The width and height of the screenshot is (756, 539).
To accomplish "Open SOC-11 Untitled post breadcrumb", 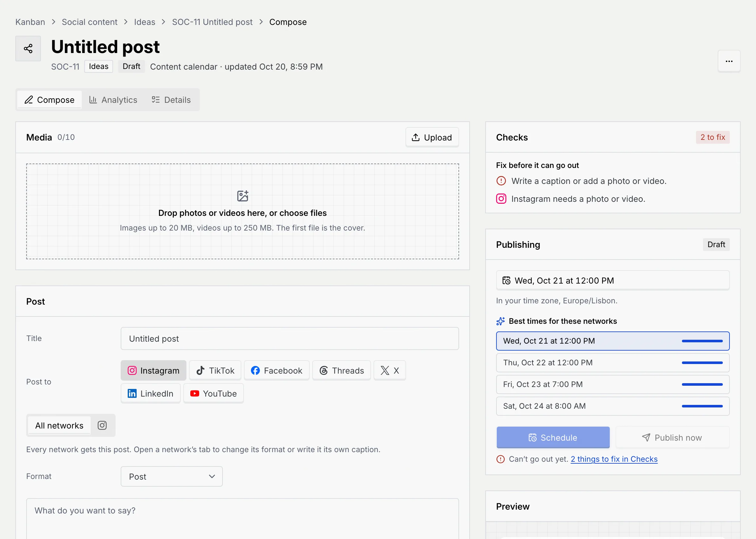I will tap(212, 22).
